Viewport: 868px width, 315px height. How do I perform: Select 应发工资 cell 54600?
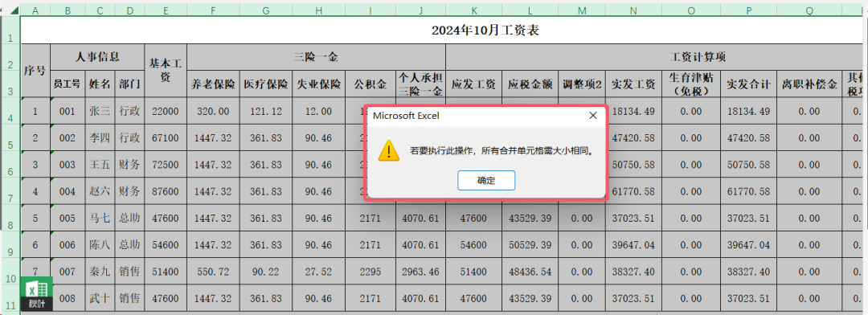tap(474, 245)
